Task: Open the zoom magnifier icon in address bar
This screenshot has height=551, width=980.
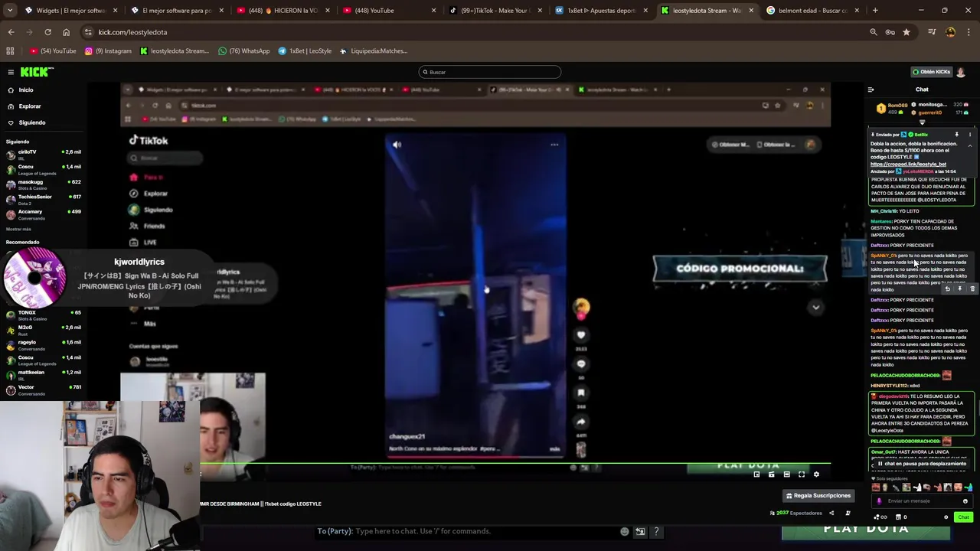Action: coord(874,32)
